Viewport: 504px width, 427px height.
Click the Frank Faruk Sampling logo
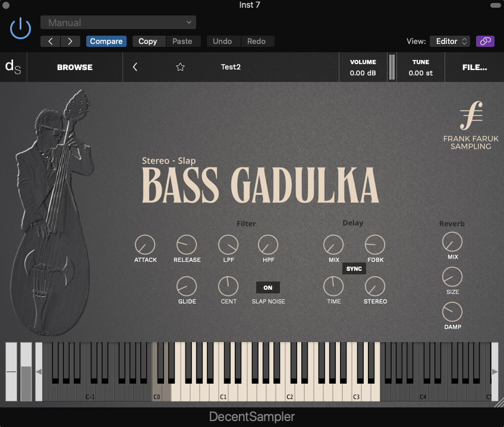click(470, 123)
